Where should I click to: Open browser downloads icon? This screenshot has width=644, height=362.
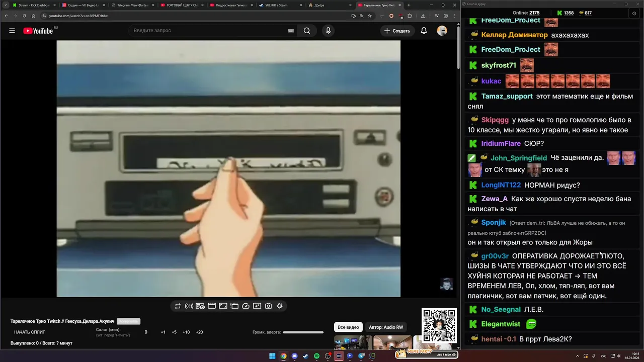pyautogui.click(x=423, y=16)
